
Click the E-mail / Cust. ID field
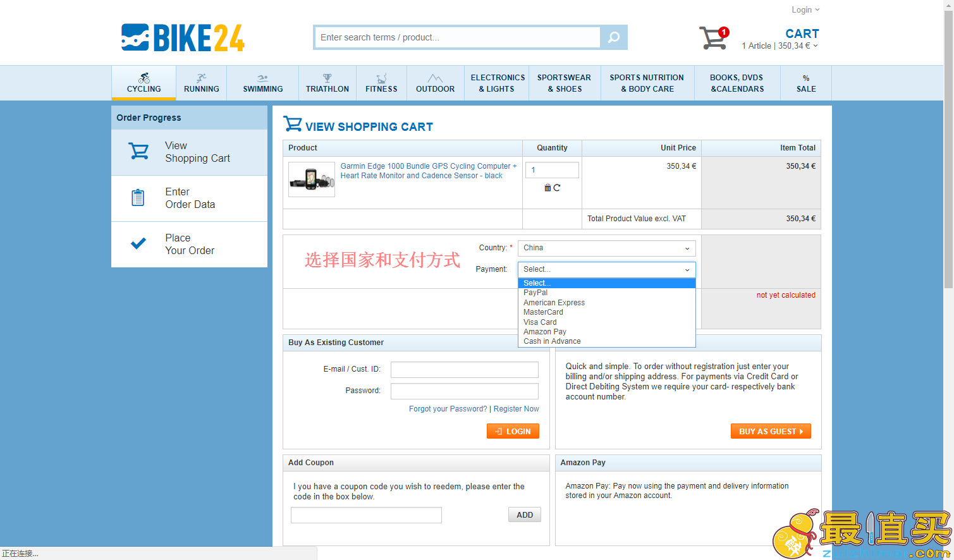[465, 369]
